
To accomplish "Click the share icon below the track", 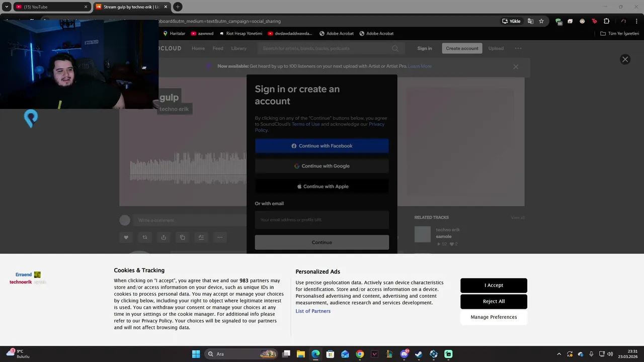I will [164, 237].
